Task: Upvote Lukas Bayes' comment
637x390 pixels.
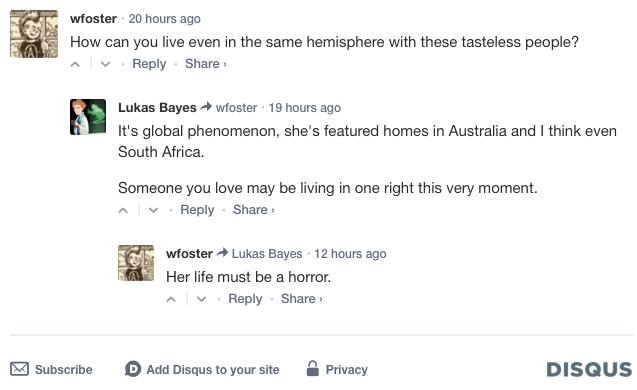Action: pos(123,210)
